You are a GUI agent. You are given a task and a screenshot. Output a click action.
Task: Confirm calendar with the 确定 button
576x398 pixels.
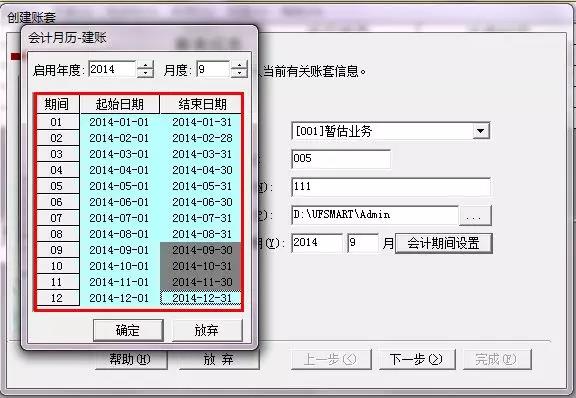(x=128, y=330)
